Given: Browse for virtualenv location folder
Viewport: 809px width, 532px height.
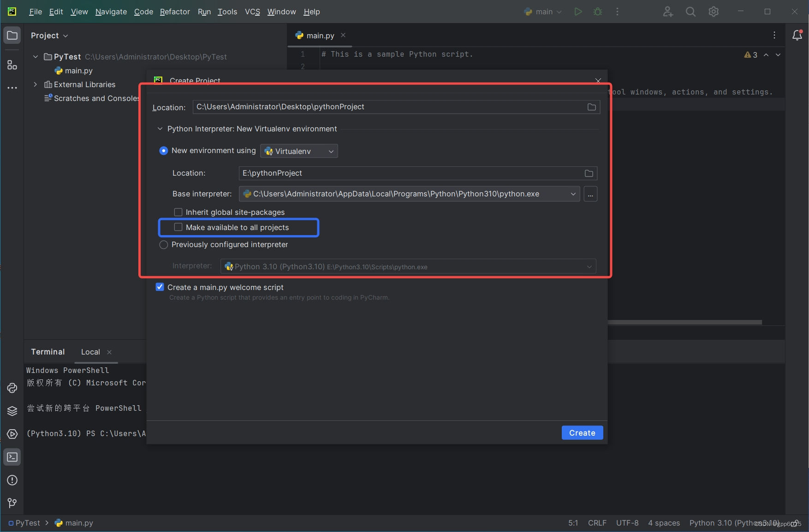Looking at the screenshot, I should [589, 173].
